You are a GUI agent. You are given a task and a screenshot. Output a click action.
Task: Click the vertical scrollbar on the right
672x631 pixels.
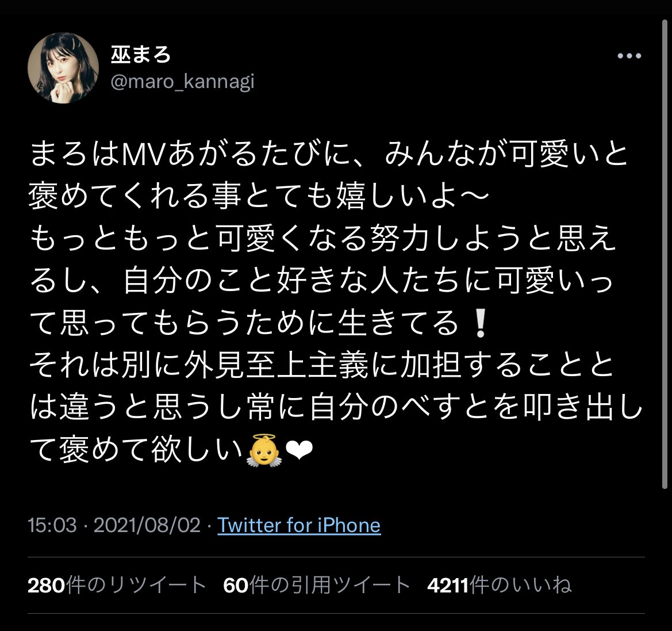[x=665, y=253]
